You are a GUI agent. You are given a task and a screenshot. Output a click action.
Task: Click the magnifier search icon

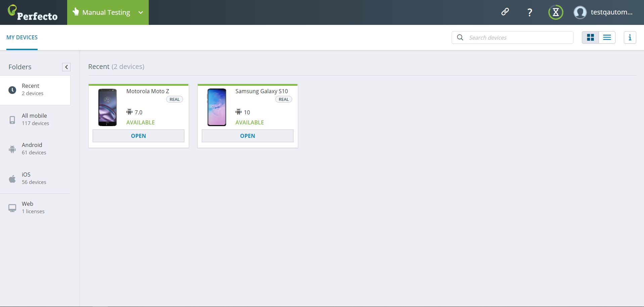click(460, 37)
